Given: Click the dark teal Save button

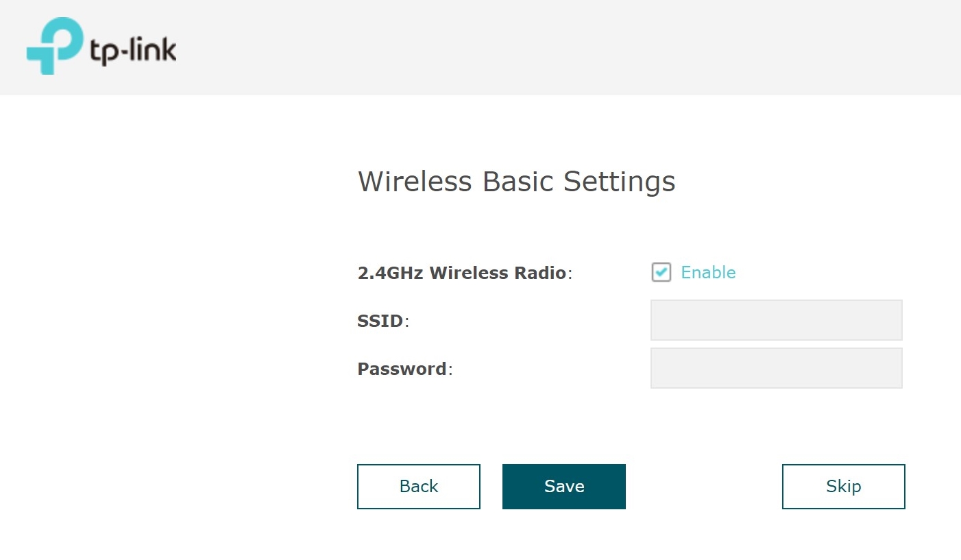Looking at the screenshot, I should pos(563,487).
